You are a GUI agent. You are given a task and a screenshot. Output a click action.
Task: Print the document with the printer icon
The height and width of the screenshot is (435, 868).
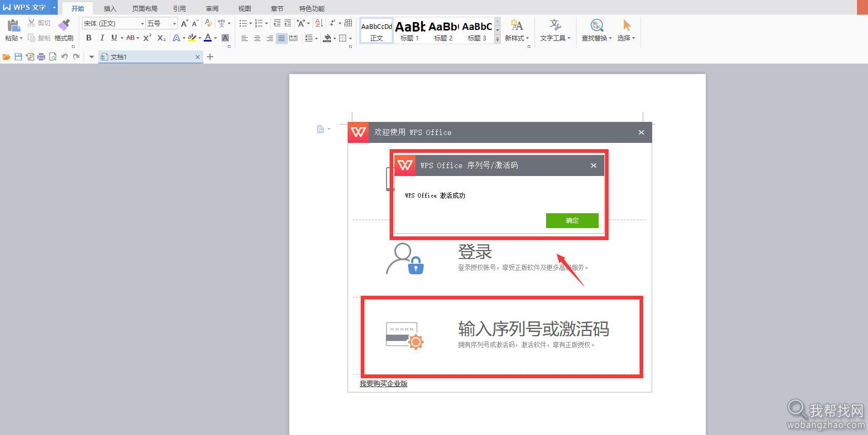pos(41,57)
